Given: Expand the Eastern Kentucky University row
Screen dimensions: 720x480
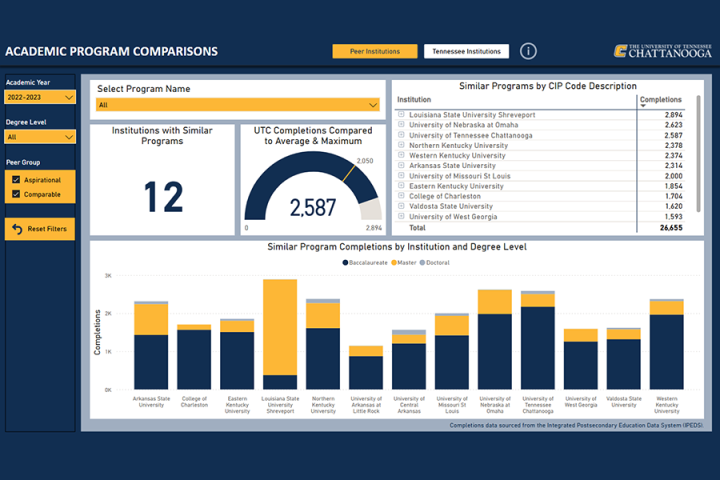Looking at the screenshot, I should pos(401,186).
